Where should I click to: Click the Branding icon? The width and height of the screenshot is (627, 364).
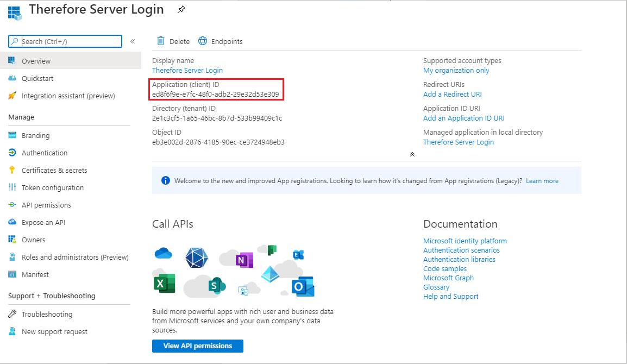[12, 135]
